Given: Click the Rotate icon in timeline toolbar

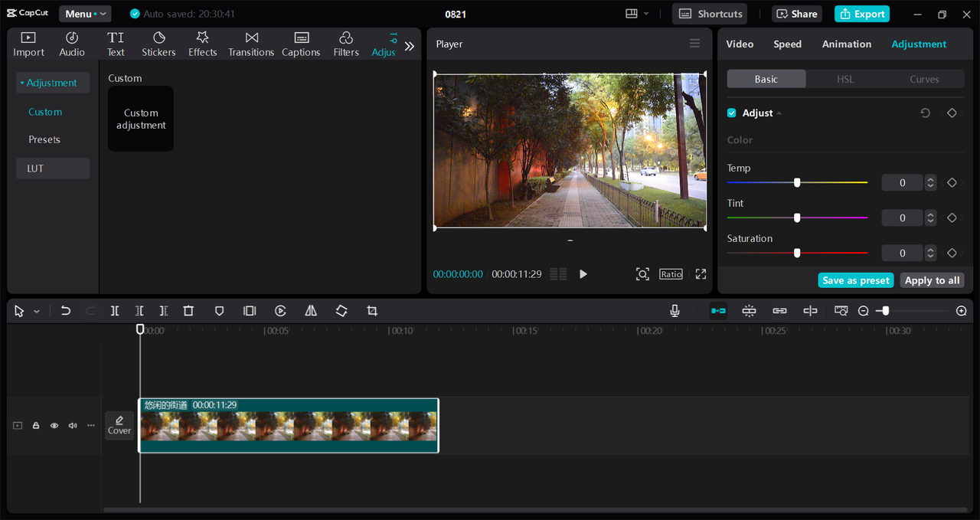Looking at the screenshot, I should point(341,311).
